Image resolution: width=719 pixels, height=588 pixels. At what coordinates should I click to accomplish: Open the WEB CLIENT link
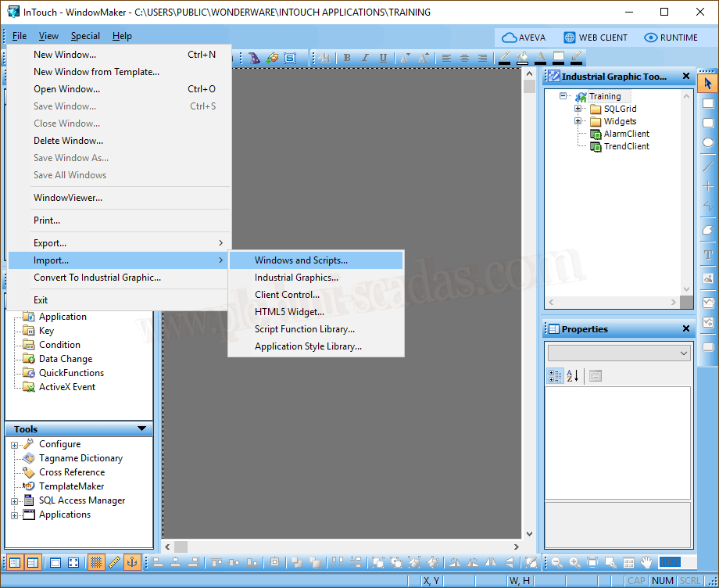pos(596,38)
